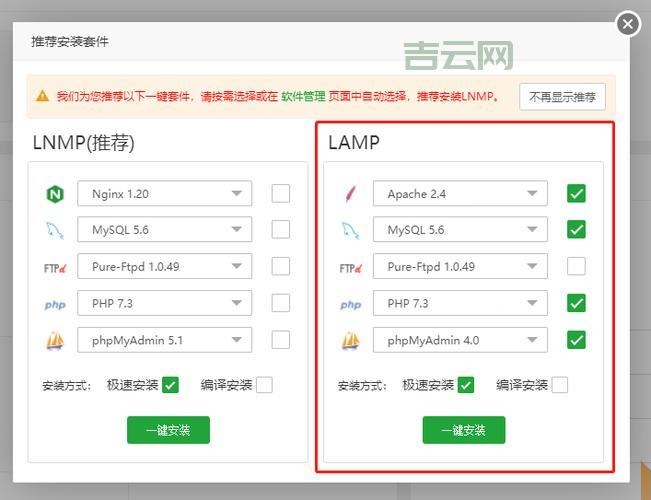Click the LAMP heading
The image size is (651, 500).
coord(354,142)
